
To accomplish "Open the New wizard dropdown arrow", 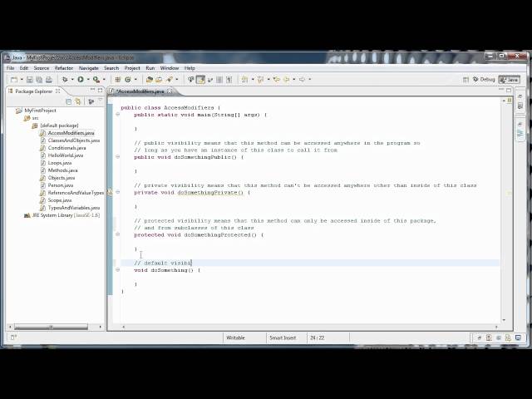I will 22,80.
